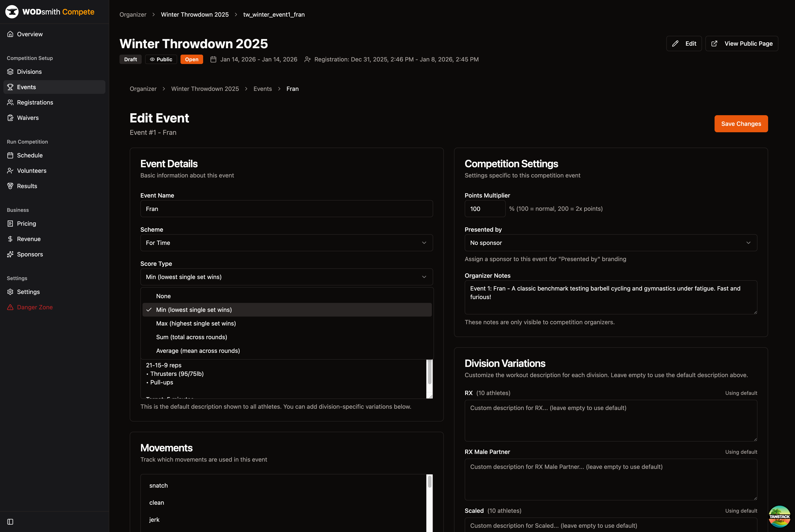Click the Waivers document-pen icon
Viewport: 795px width, 532px height.
(x=10, y=118)
